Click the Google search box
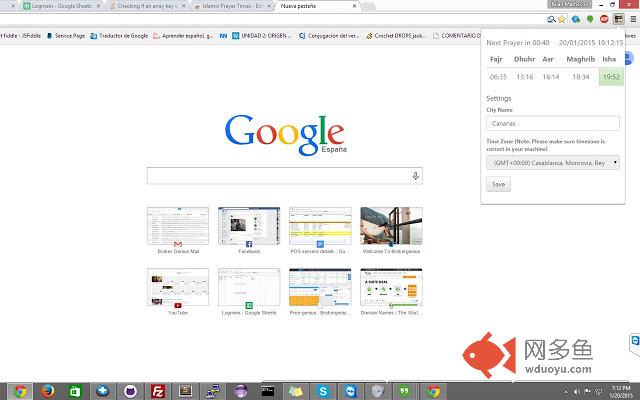The image size is (640, 400). click(x=284, y=176)
